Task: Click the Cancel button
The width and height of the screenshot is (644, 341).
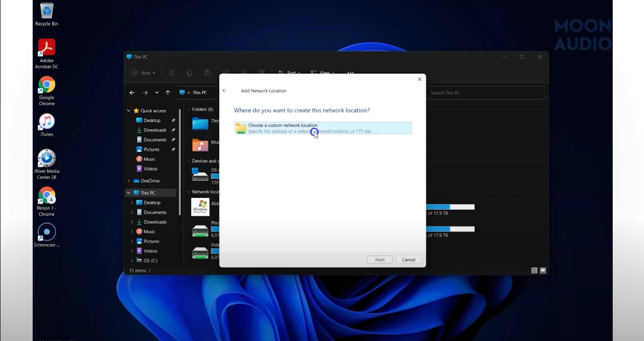Action: tap(408, 260)
